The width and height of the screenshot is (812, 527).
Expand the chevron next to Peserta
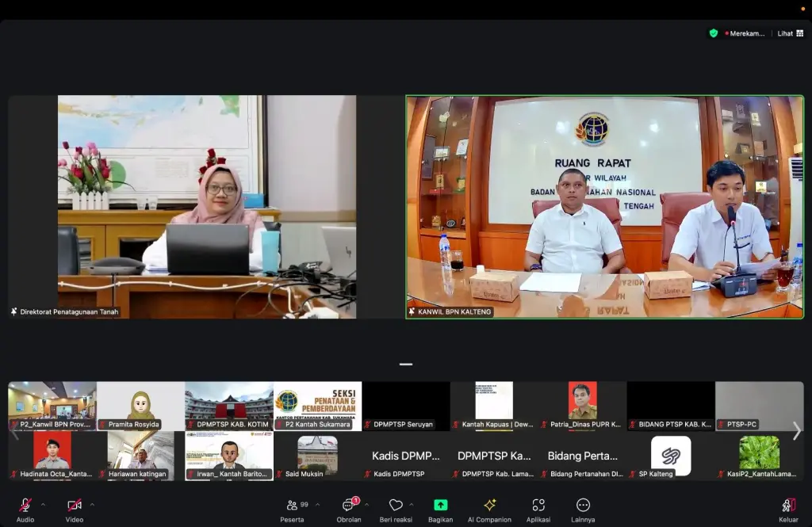coord(317,504)
